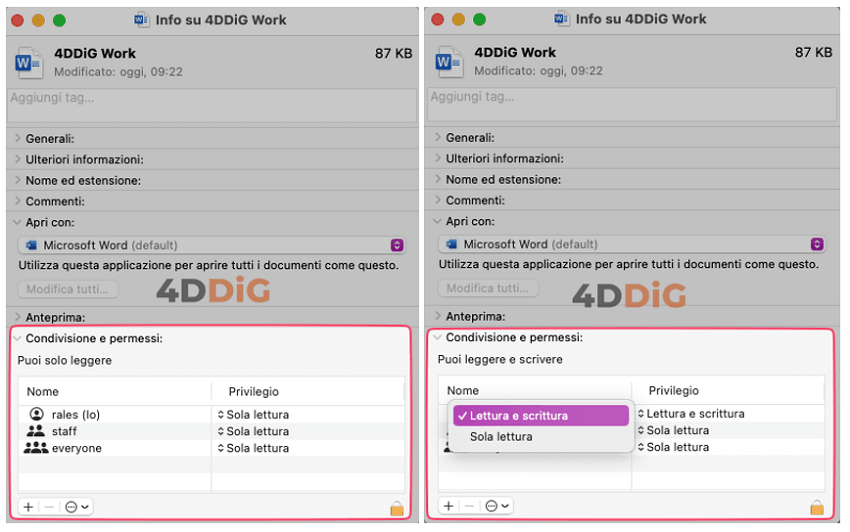Screen dimensions: 850x532
Task: Select staff row name text in left window
Action: pos(64,431)
